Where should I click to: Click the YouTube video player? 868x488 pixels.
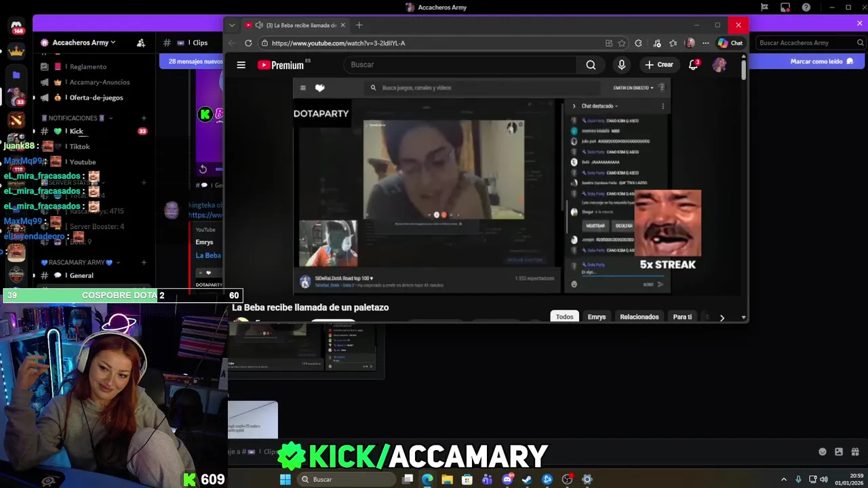pyautogui.click(x=481, y=186)
